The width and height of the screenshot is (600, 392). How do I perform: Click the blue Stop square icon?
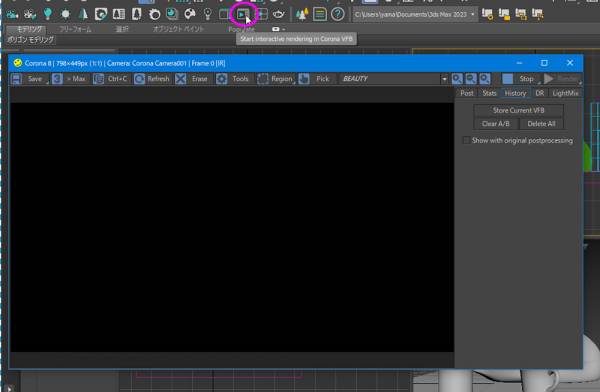(x=507, y=79)
